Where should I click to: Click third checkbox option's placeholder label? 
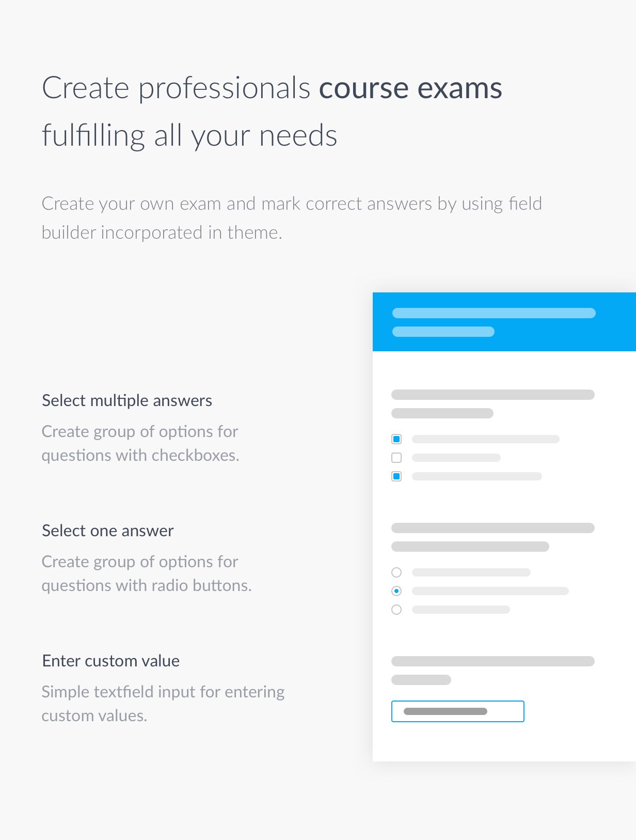(x=477, y=476)
